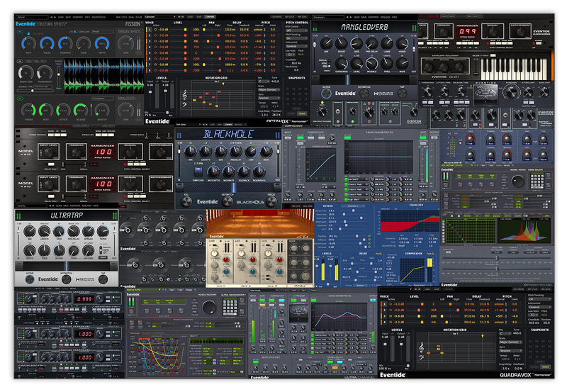
Task: Click Octavox Tune value 440.0
Action: pyautogui.click(x=274, y=82)
